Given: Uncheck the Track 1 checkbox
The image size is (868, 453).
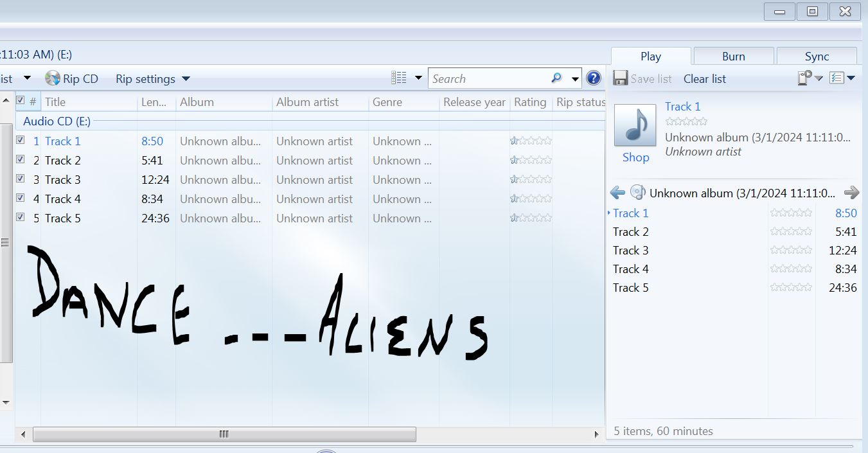Looking at the screenshot, I should point(21,140).
